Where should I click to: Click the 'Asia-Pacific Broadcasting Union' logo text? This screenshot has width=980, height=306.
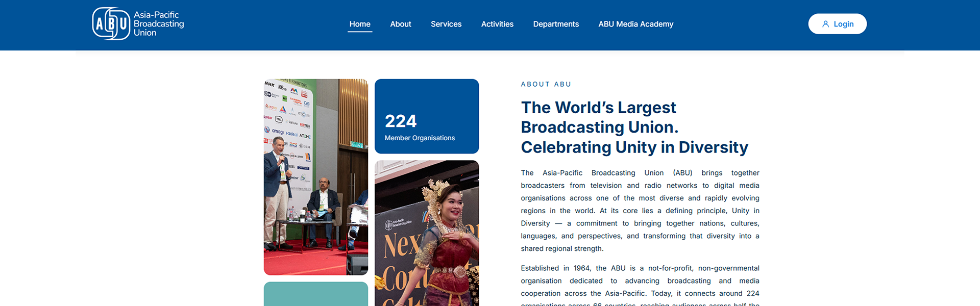tap(159, 23)
